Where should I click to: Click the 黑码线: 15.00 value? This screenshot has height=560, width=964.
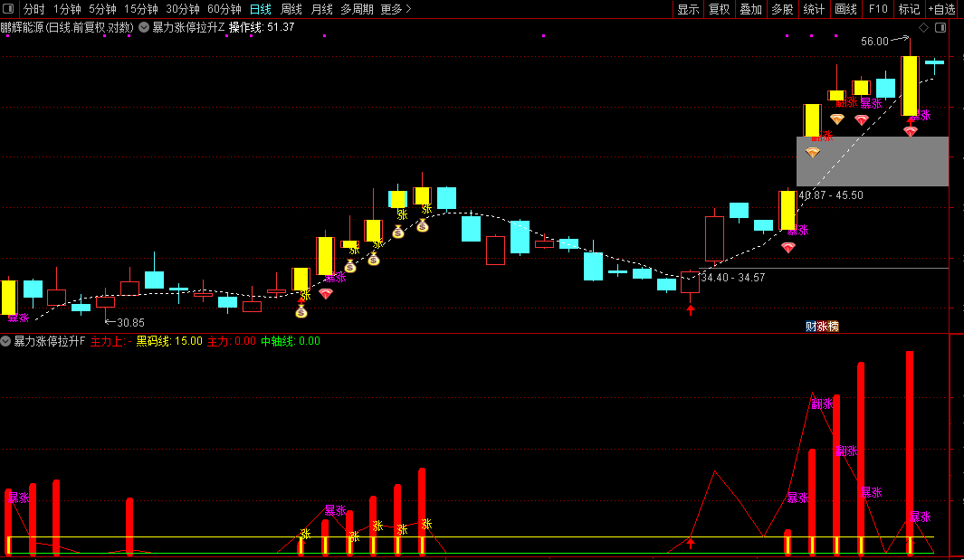click(169, 340)
